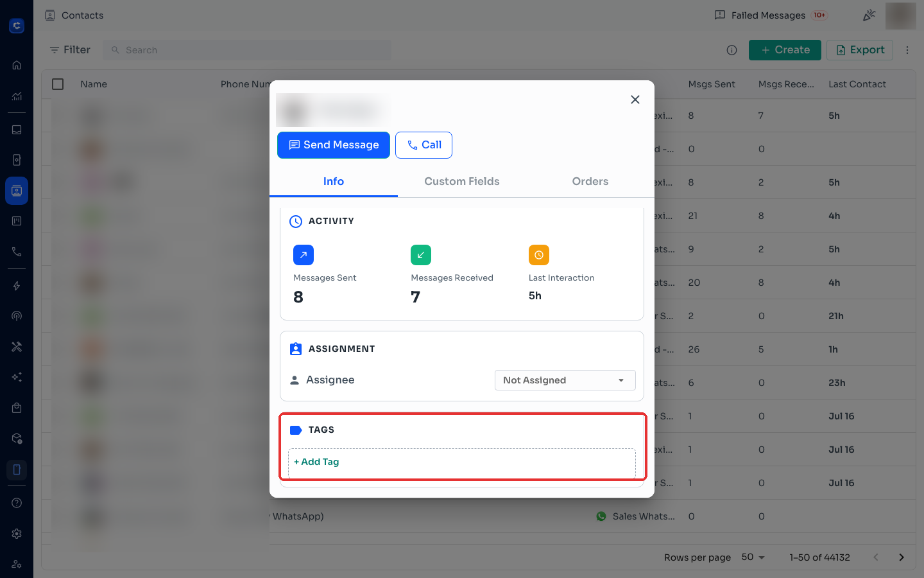The width and height of the screenshot is (924, 578).
Task: Click the 21h last contact cell
Action: pyautogui.click(x=836, y=316)
